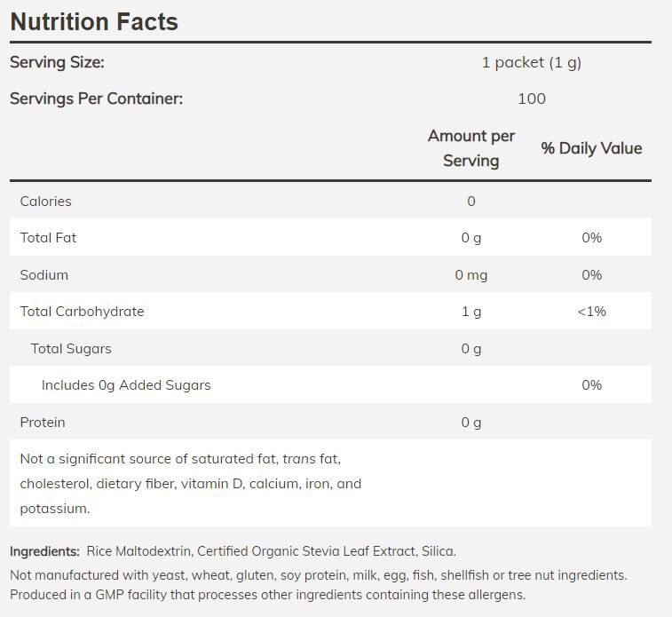Viewport: 672px width, 617px height.
Task: Click the Total Carbohydrate row label
Action: pos(82,312)
